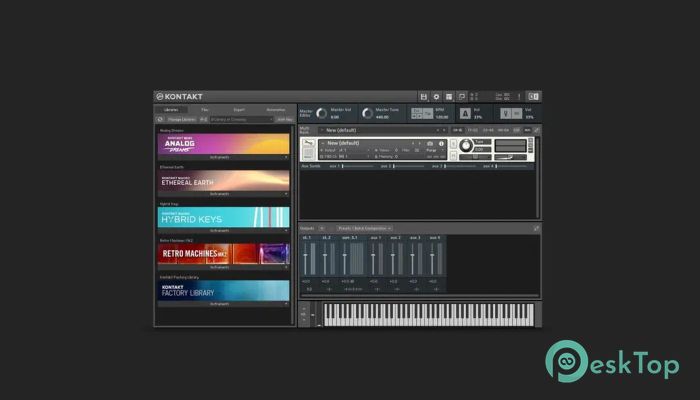Select rack page 49-64
The height and width of the screenshot is (400, 700).
click(x=503, y=130)
